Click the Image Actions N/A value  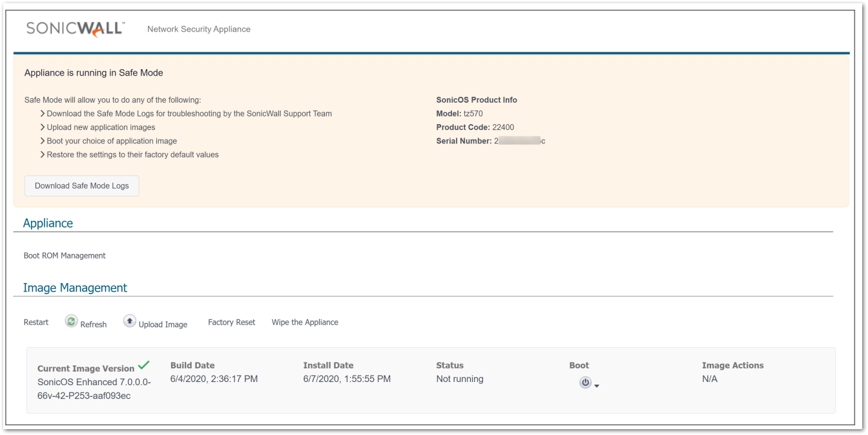tap(710, 379)
